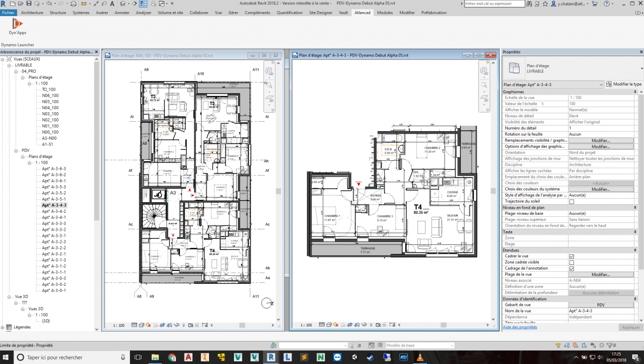Collapse the Données d'identification section
The height and width of the screenshot is (364, 644).
[x=635, y=299]
